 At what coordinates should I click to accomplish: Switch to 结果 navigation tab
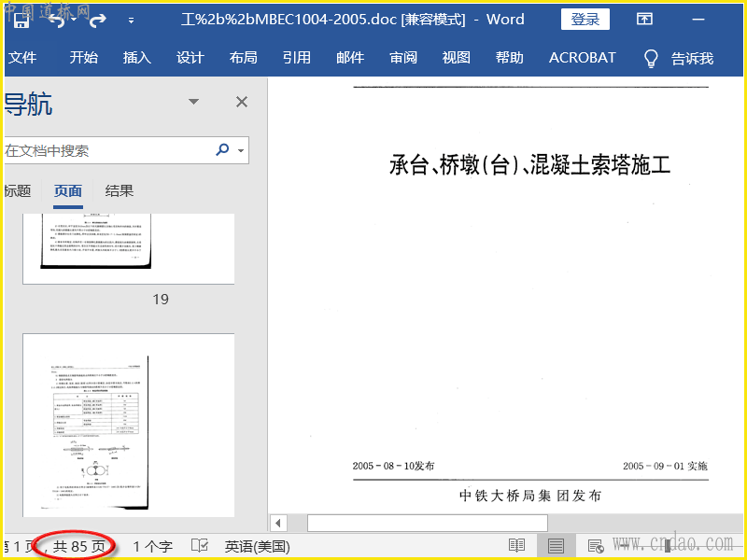(120, 191)
